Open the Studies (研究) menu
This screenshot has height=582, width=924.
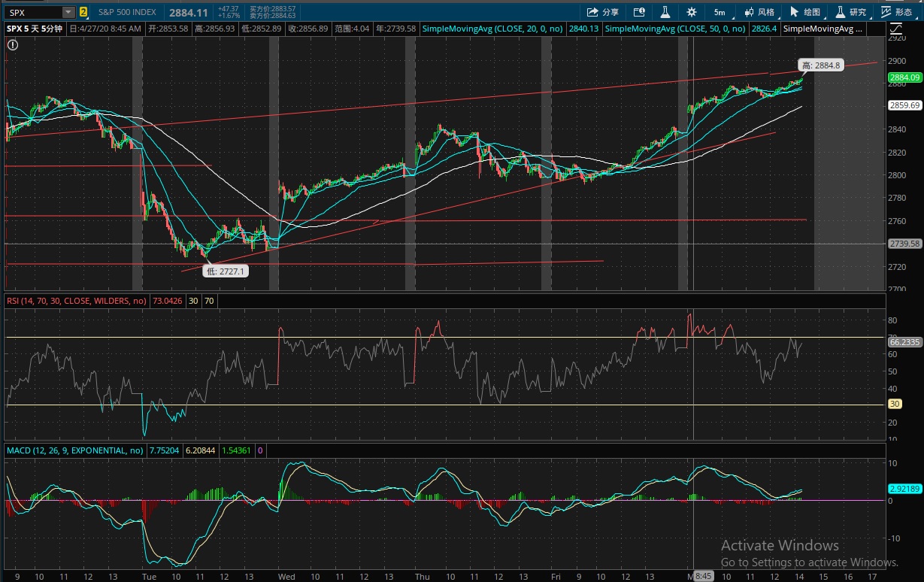(852, 12)
